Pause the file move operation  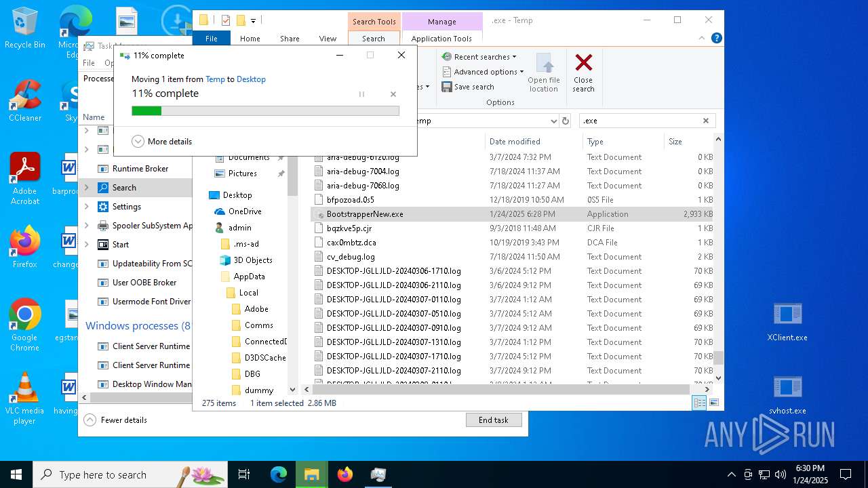coord(361,94)
